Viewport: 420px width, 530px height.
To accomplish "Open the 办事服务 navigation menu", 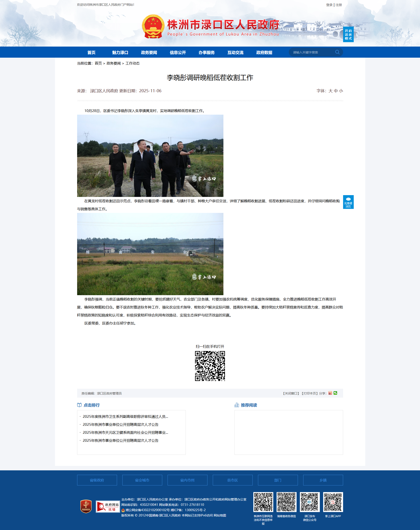I will tap(206, 52).
